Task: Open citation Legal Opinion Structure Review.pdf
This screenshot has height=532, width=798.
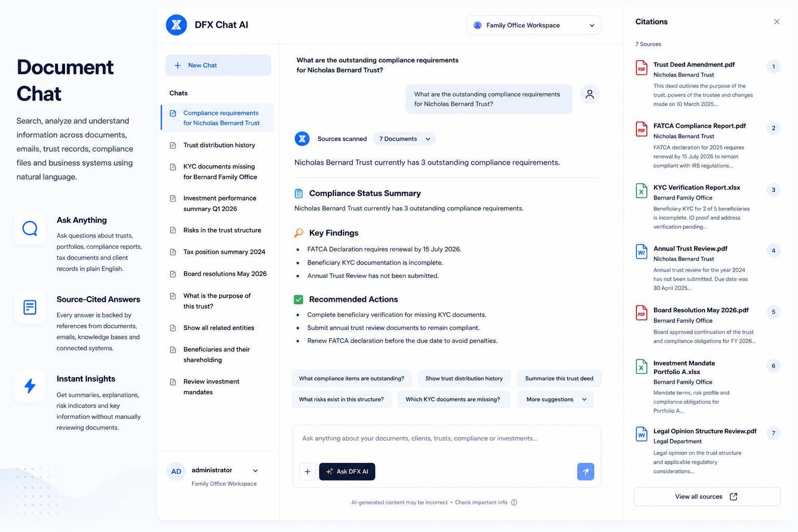Action: (x=705, y=431)
